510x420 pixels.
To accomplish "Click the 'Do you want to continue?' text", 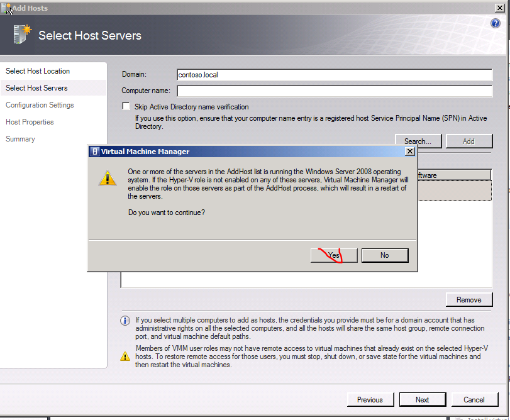I will [167, 213].
